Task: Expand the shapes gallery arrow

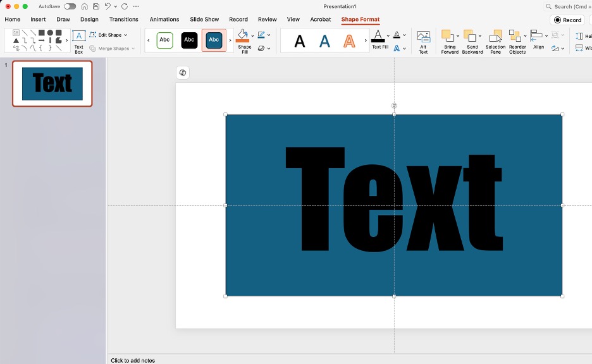Action: pyautogui.click(x=67, y=40)
